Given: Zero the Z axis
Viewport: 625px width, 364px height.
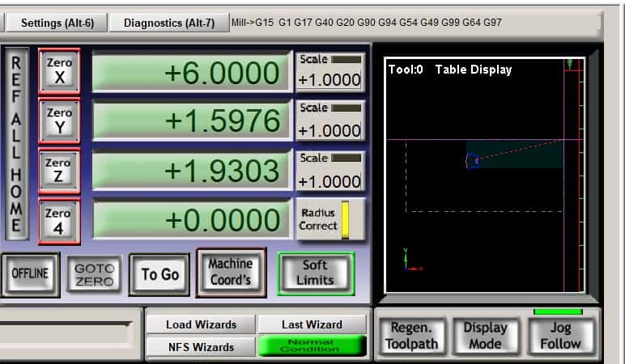Looking at the screenshot, I should 59,171.
